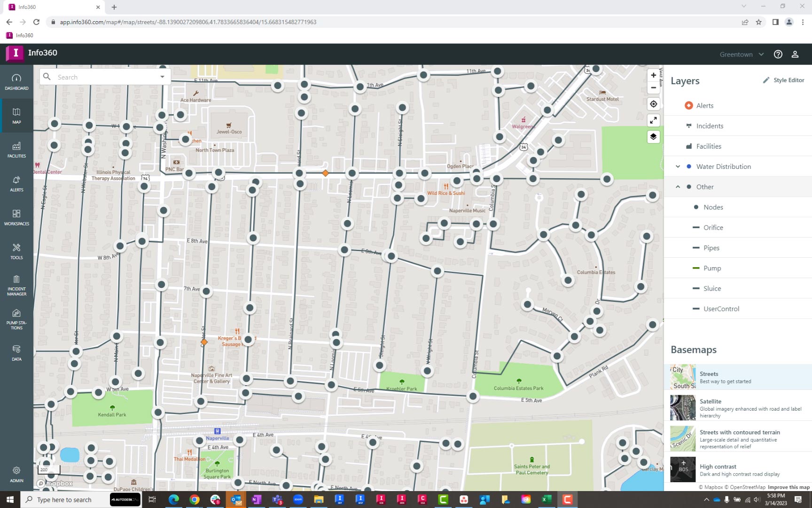Open Style Editor

(x=783, y=80)
